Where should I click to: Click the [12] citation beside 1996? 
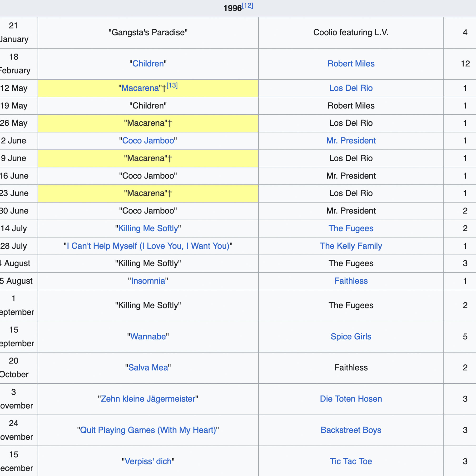(247, 6)
